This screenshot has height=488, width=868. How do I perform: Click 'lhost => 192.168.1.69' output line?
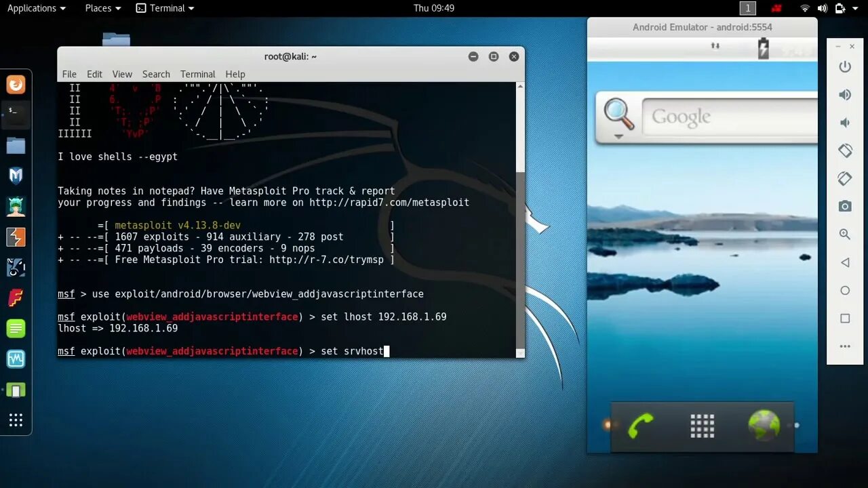(117, 328)
